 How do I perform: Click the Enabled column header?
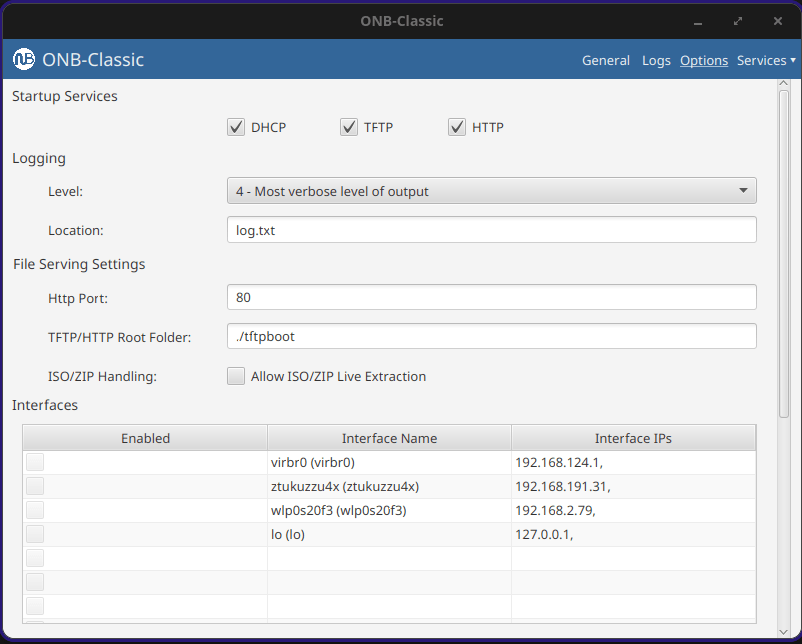click(x=145, y=438)
